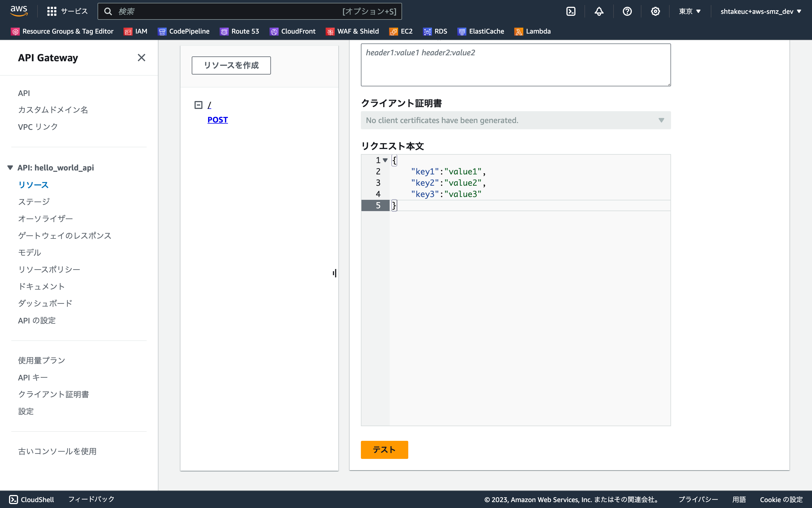
Task: Click the orange テスト button
Action: tap(385, 450)
